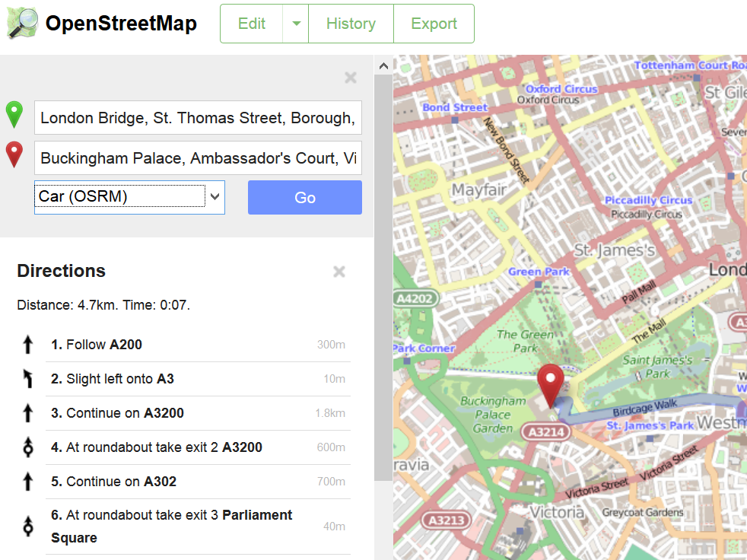747x560 pixels.
Task: Click the OpenStreetMap title link
Action: tap(121, 24)
